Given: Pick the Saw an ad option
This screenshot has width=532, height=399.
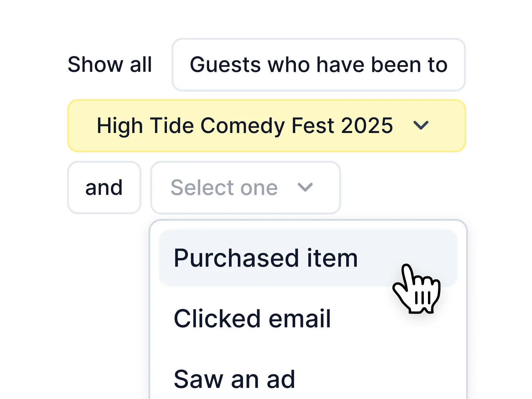Looking at the screenshot, I should click(234, 379).
